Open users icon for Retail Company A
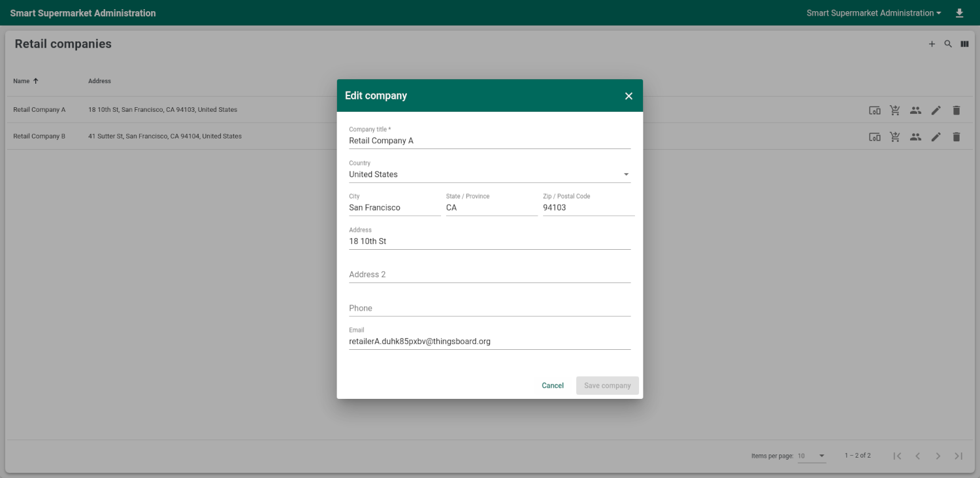 click(x=915, y=111)
